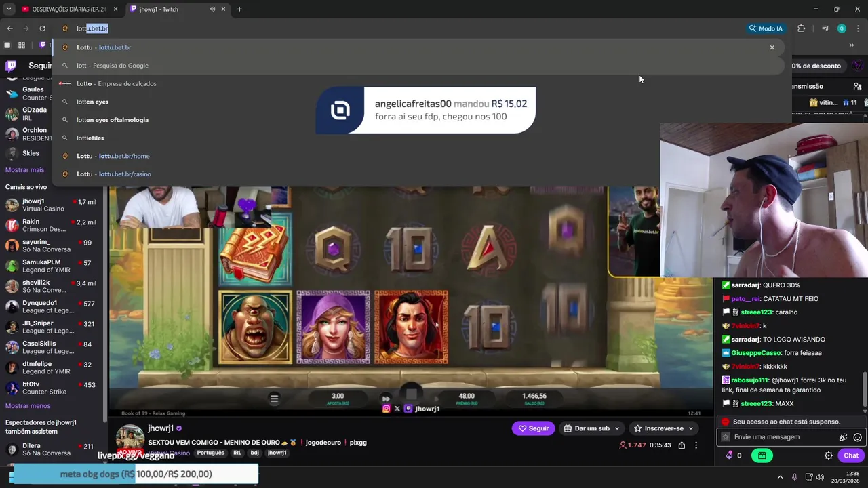Remove the lottu.bet.br suggestion with X
Screen dimensions: 868x488
click(772, 47)
